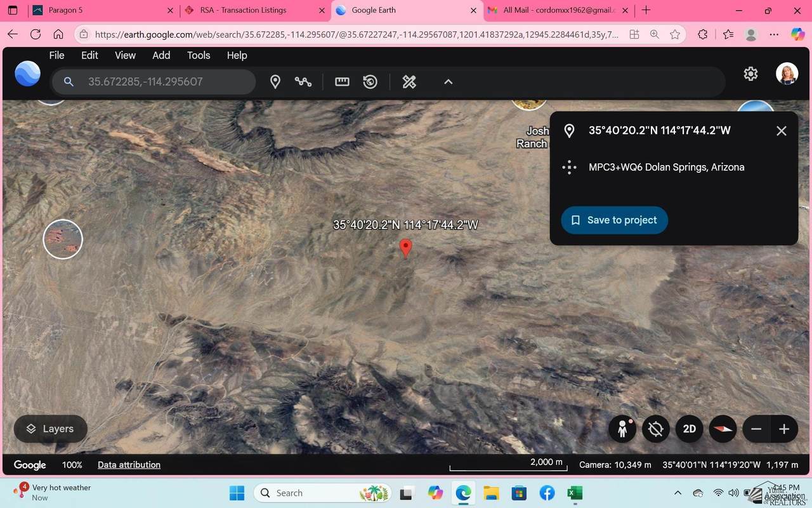812x508 pixels.
Task: Open the Tools menu
Action: tap(198, 55)
